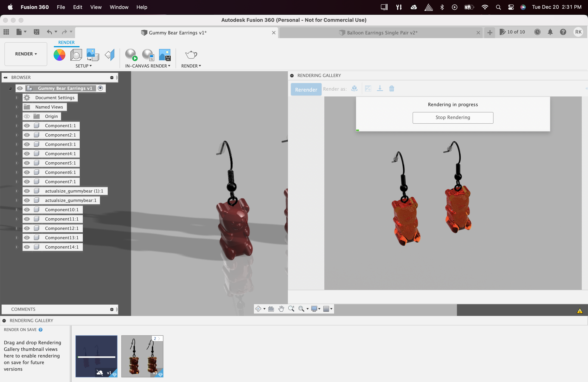The height and width of the screenshot is (382, 588).
Task: Add a new design tab
Action: (x=490, y=33)
